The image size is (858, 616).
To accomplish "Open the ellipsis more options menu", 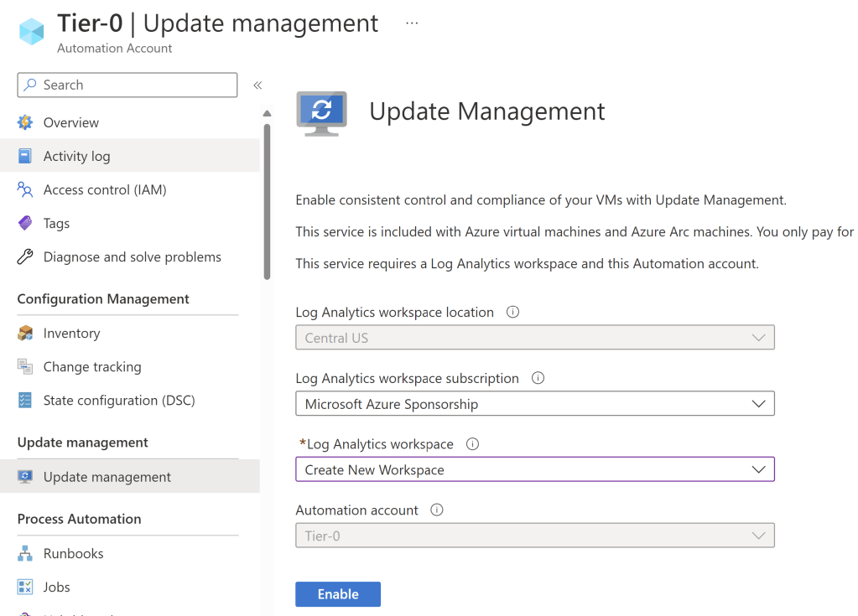I will [412, 23].
